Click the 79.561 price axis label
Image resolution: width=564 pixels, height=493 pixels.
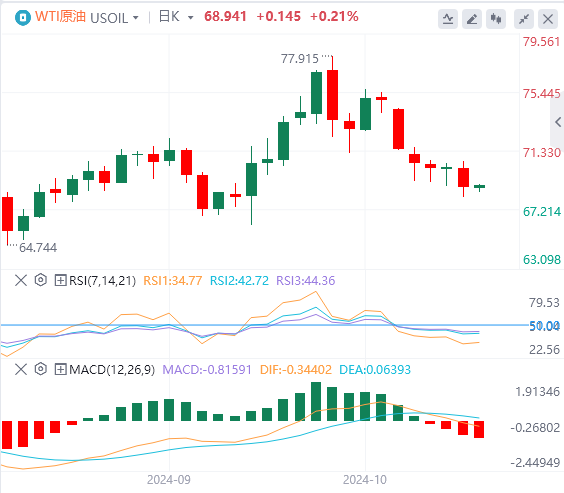click(x=541, y=42)
